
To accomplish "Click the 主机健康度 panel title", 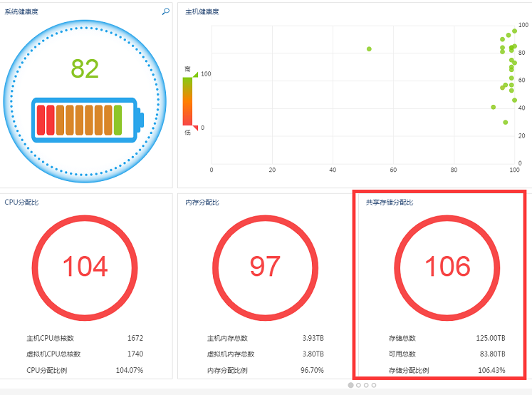I will coord(202,11).
